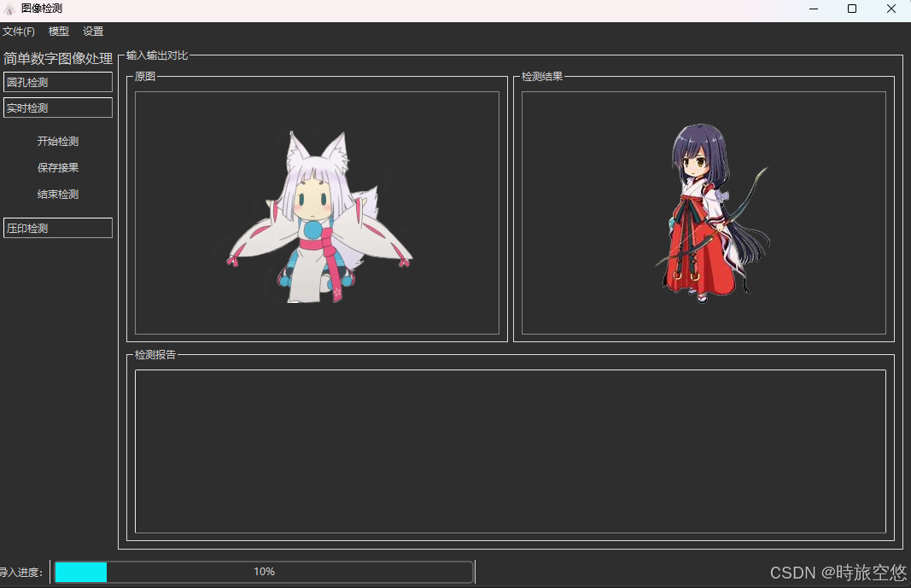Viewport: 911px width, 588px height.
Task: Click the fox girl image in 原图
Action: click(319, 217)
